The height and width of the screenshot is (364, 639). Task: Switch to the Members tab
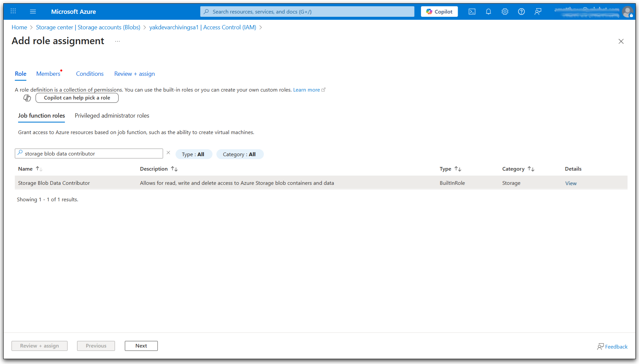click(48, 74)
